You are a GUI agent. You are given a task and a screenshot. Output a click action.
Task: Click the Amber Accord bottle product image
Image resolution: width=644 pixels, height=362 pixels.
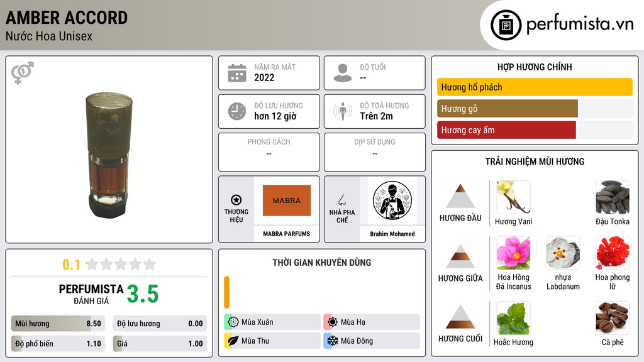coord(109,155)
